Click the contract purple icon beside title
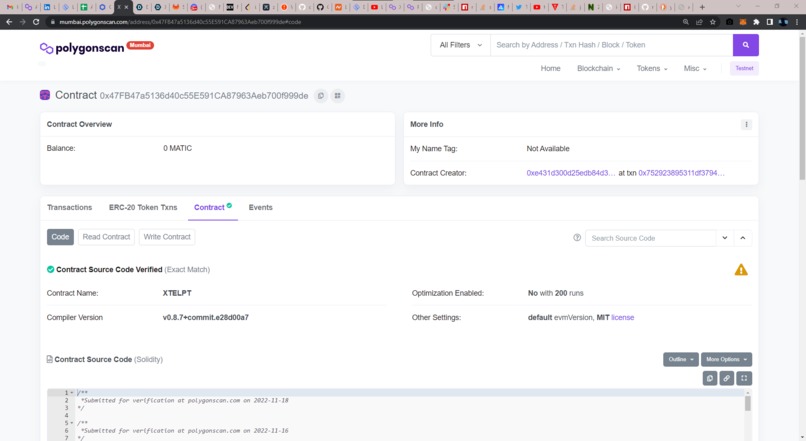Image resolution: width=806 pixels, height=441 pixels. coord(45,95)
